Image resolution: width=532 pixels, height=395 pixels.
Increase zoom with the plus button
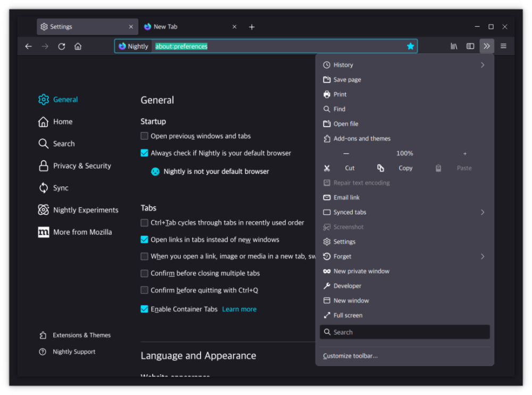coord(464,154)
